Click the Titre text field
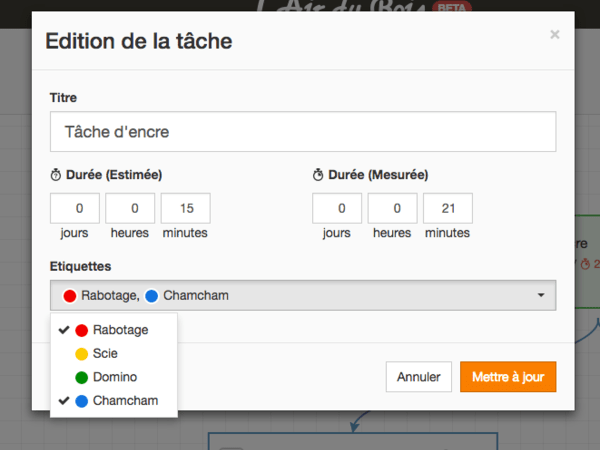600x450 pixels. pyautogui.click(x=302, y=131)
